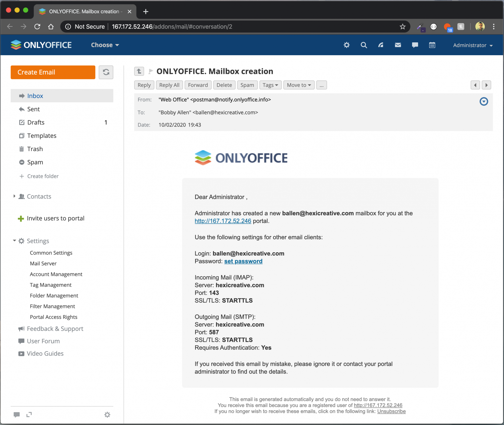Click the gear icon at sidebar bottom
504x425 pixels.
[x=107, y=415]
